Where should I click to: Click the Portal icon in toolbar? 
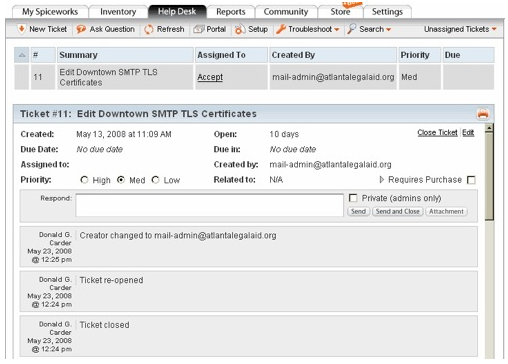[199, 29]
